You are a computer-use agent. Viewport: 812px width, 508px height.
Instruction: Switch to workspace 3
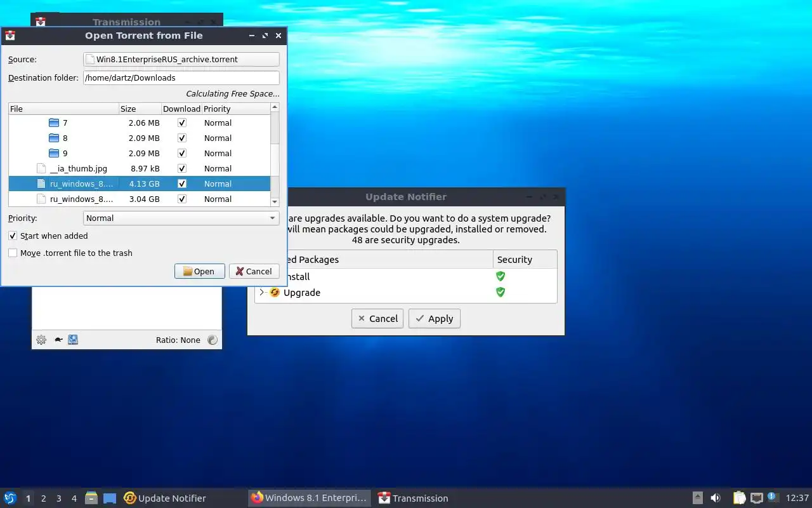click(58, 498)
